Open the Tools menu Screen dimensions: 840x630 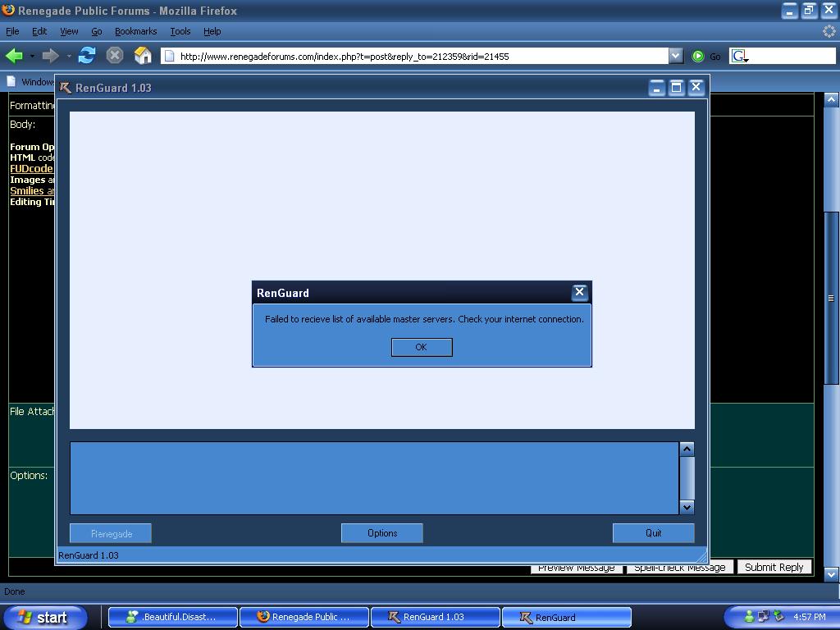pyautogui.click(x=180, y=31)
